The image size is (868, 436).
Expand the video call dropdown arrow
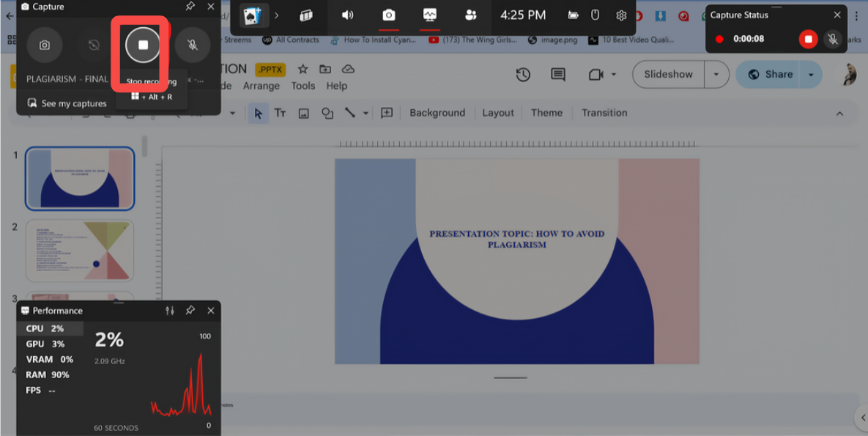[x=613, y=75]
